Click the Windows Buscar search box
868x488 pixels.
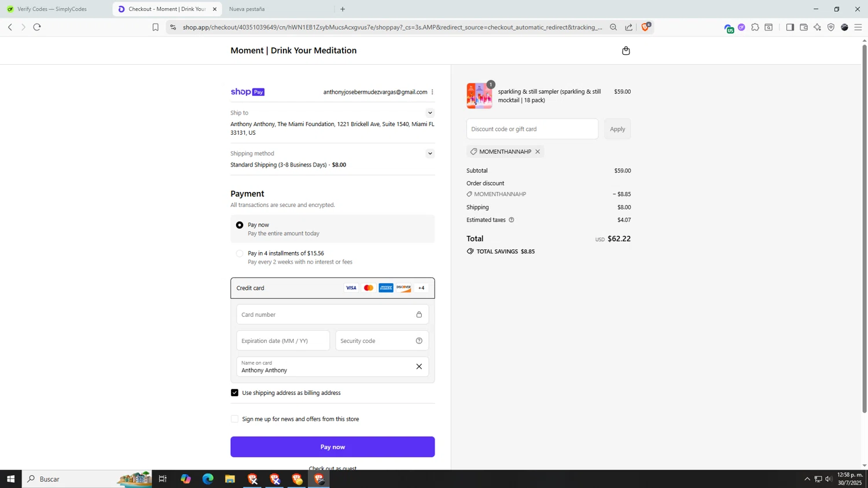(x=87, y=479)
